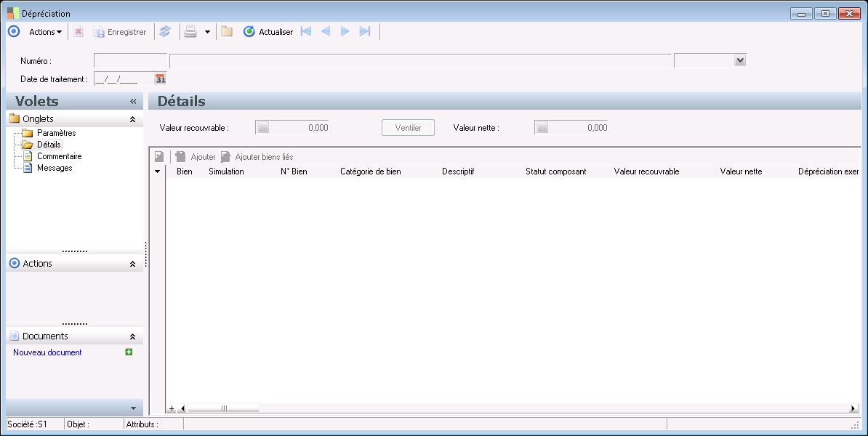Click the grid edit icon left of Ajouter
Image resolution: width=868 pixels, height=436 pixels.
(x=159, y=156)
